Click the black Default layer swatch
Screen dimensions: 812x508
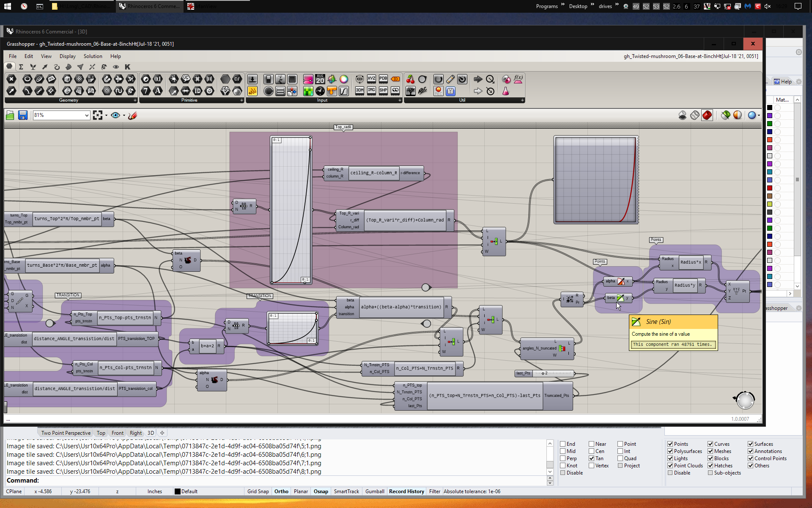(178, 491)
